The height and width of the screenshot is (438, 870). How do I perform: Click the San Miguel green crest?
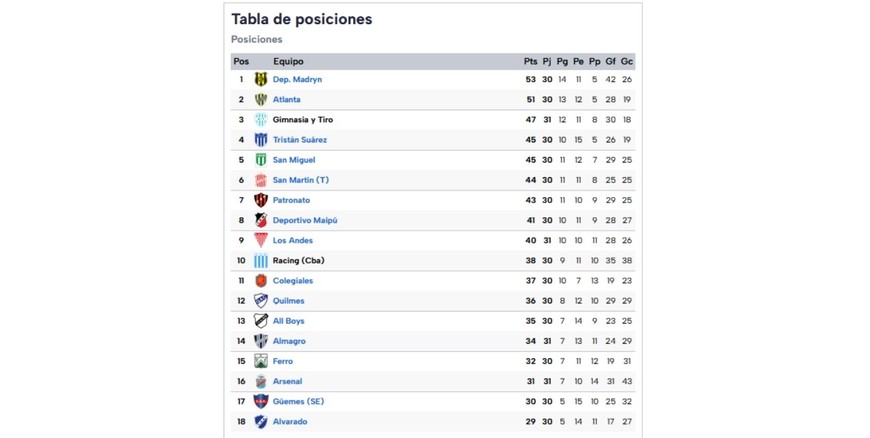pos(261,160)
